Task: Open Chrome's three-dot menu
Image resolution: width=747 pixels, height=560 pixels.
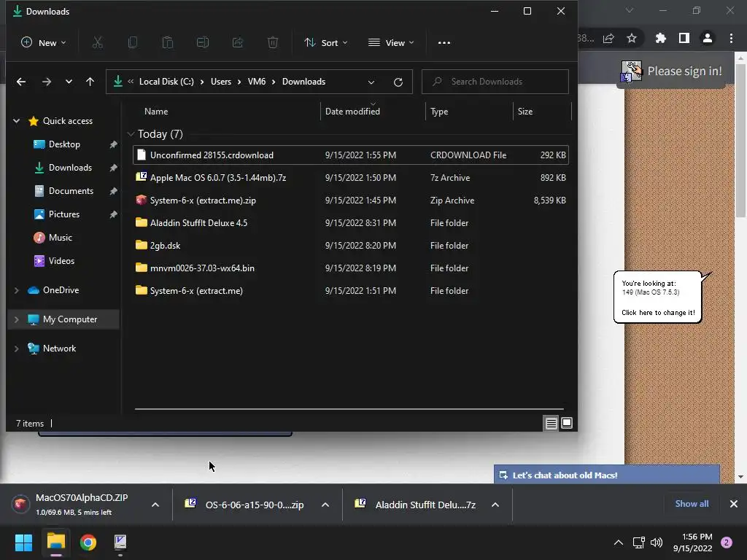Action: pyautogui.click(x=731, y=38)
